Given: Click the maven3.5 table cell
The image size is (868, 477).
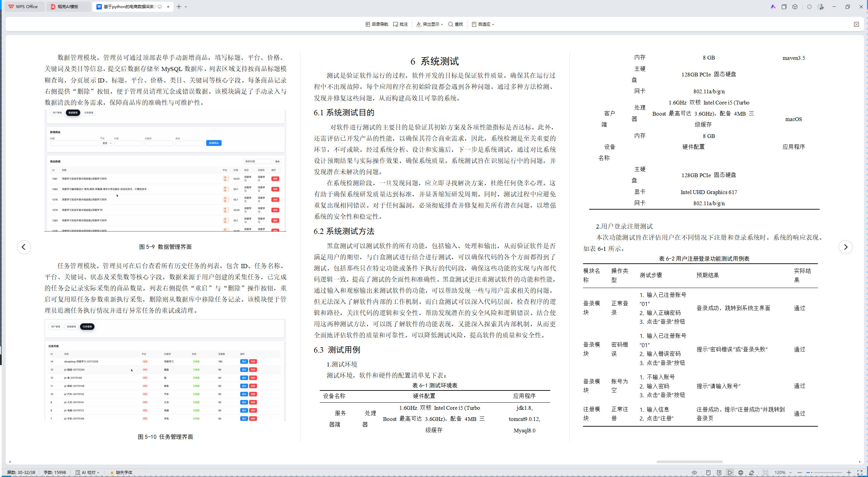Looking at the screenshot, I should (x=794, y=58).
